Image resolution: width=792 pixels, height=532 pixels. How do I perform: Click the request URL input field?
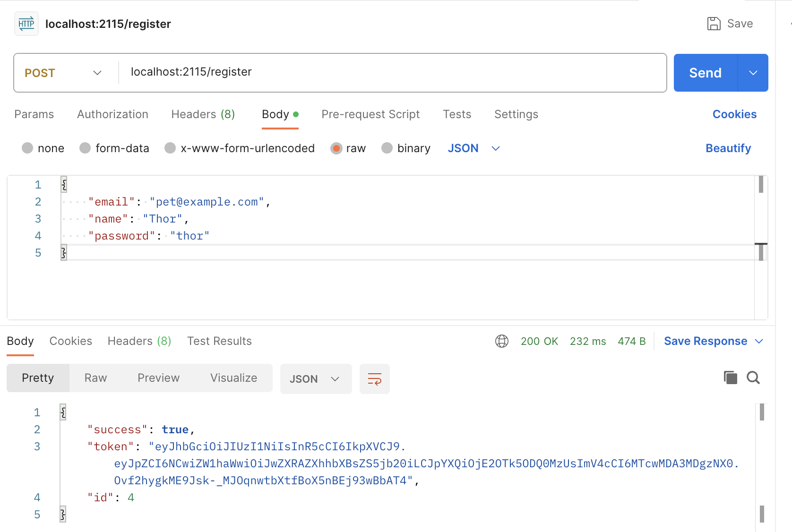coord(392,73)
